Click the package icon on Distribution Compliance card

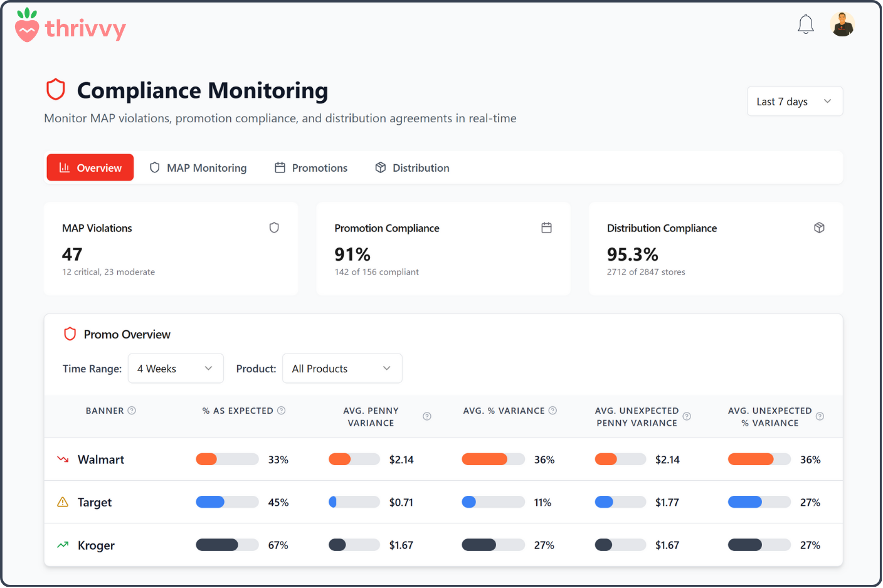point(819,228)
